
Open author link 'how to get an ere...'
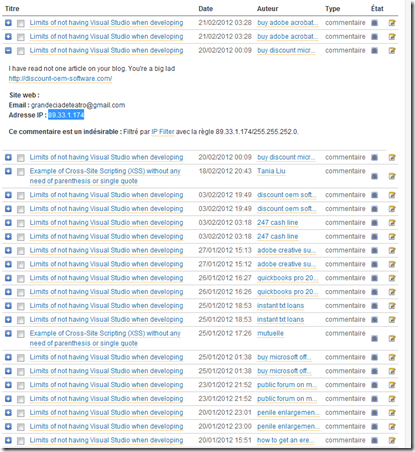pyautogui.click(x=285, y=440)
